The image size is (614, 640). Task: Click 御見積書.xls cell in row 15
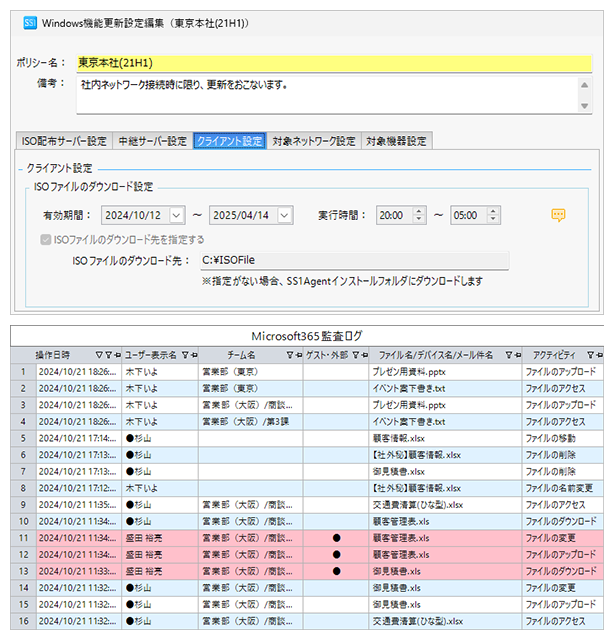pos(445,604)
